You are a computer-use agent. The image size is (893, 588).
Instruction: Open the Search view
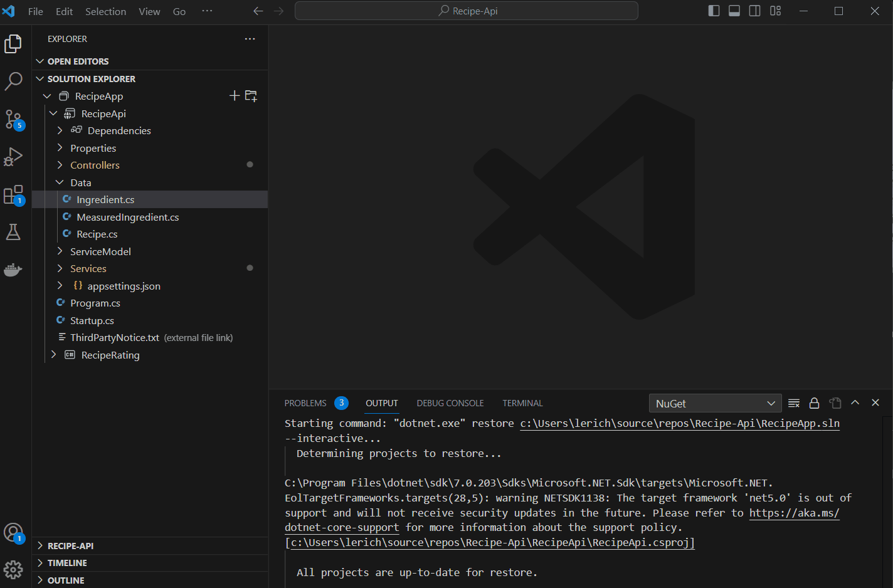tap(14, 81)
